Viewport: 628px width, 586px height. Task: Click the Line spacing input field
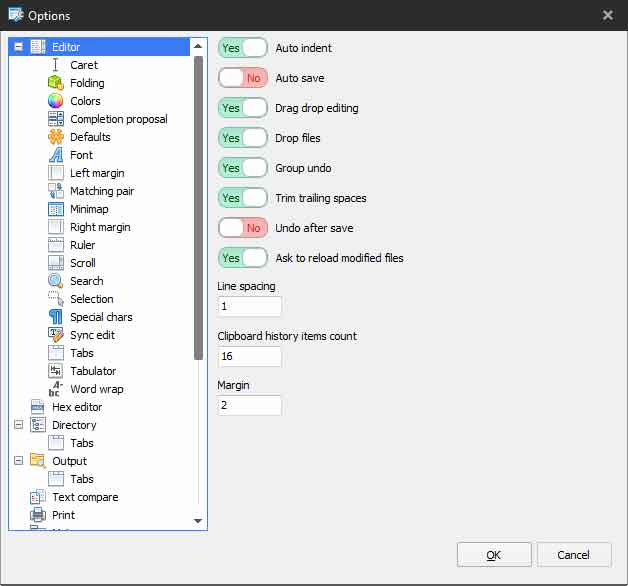249,307
